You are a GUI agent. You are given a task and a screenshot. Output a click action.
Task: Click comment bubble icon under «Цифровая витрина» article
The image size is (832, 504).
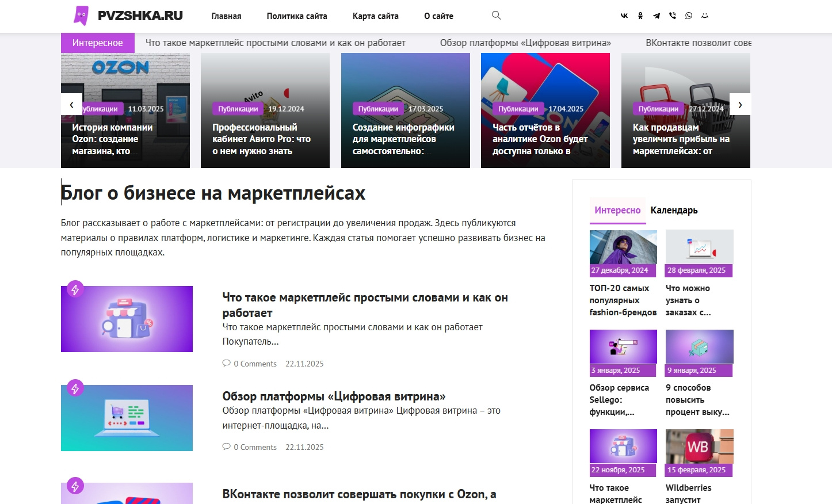click(226, 447)
